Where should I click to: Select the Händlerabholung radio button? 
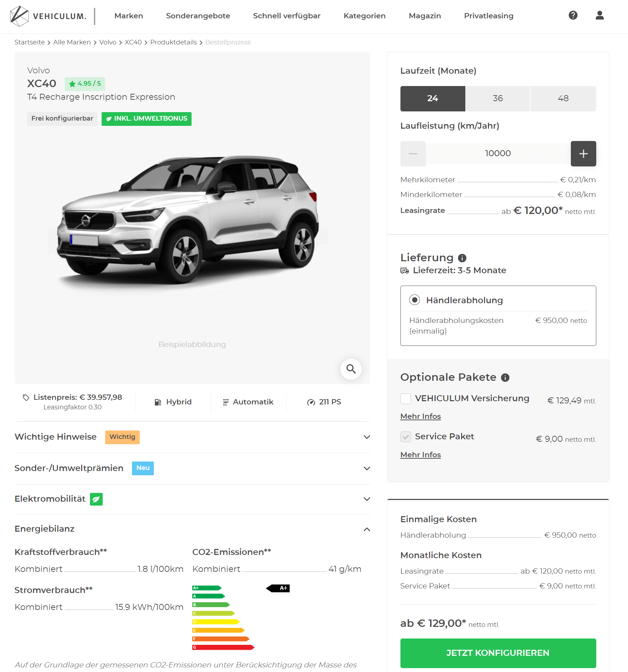(x=415, y=300)
